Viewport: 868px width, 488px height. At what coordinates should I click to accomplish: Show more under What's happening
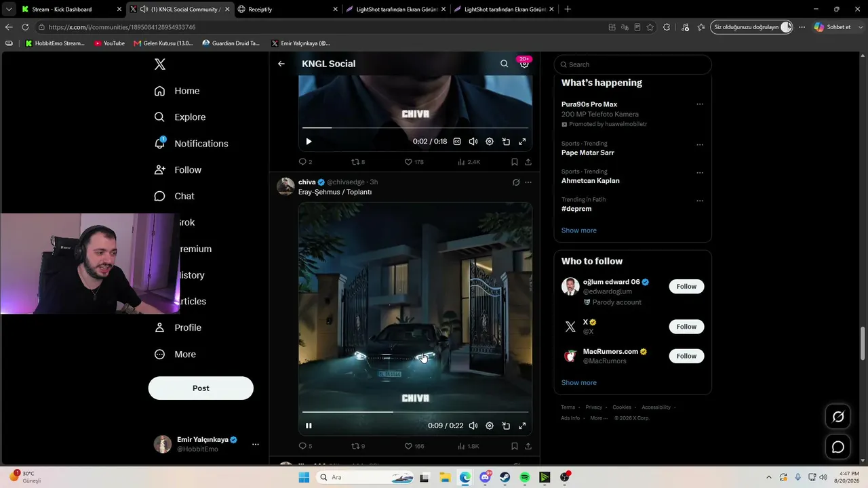pos(579,230)
